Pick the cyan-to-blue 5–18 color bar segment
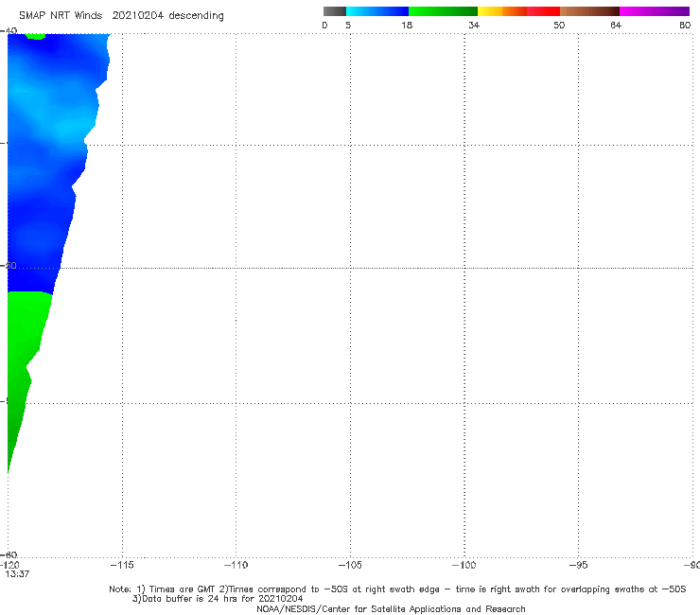The height and width of the screenshot is (615, 700). [x=377, y=11]
